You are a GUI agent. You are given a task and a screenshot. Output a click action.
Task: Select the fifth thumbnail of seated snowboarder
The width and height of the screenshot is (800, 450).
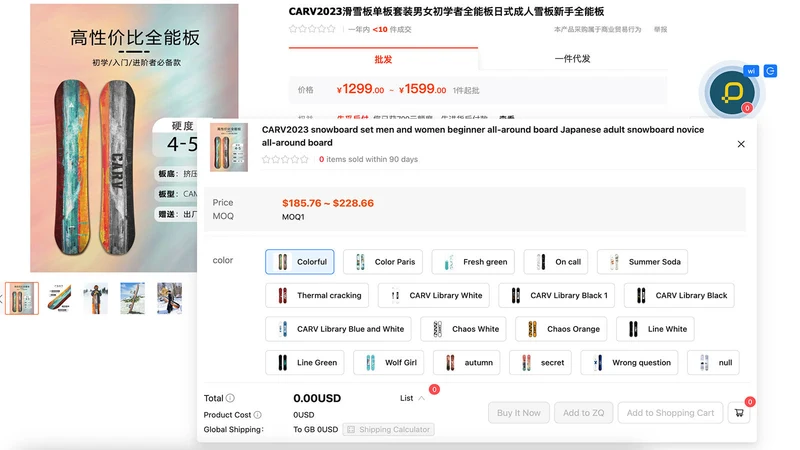169,298
